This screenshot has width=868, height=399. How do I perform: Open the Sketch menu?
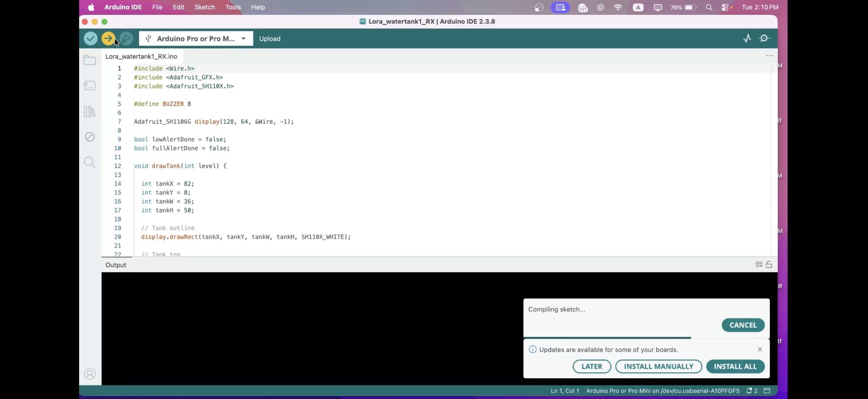click(x=205, y=7)
